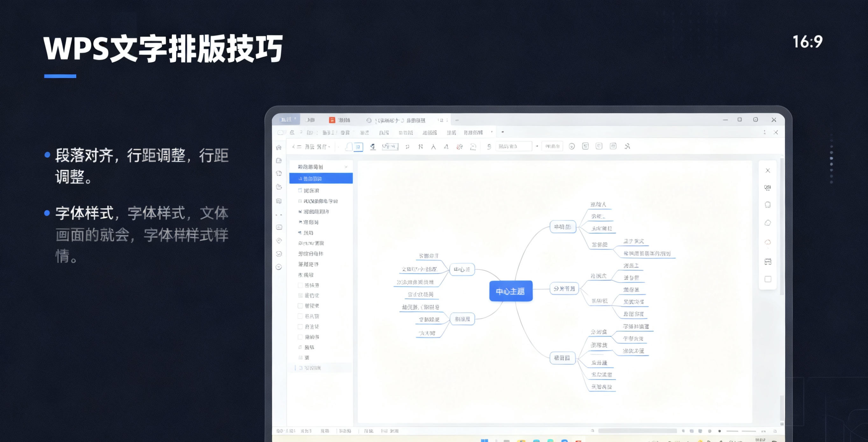Open the rightmost ribbon menu item
The height and width of the screenshot is (442, 868).
pyautogui.click(x=473, y=132)
